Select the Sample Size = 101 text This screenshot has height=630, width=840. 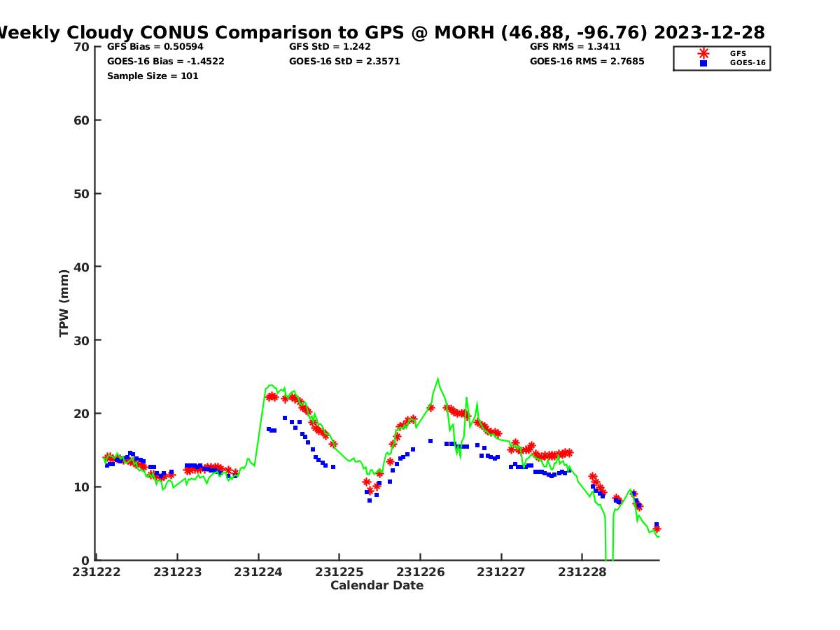[x=153, y=76]
